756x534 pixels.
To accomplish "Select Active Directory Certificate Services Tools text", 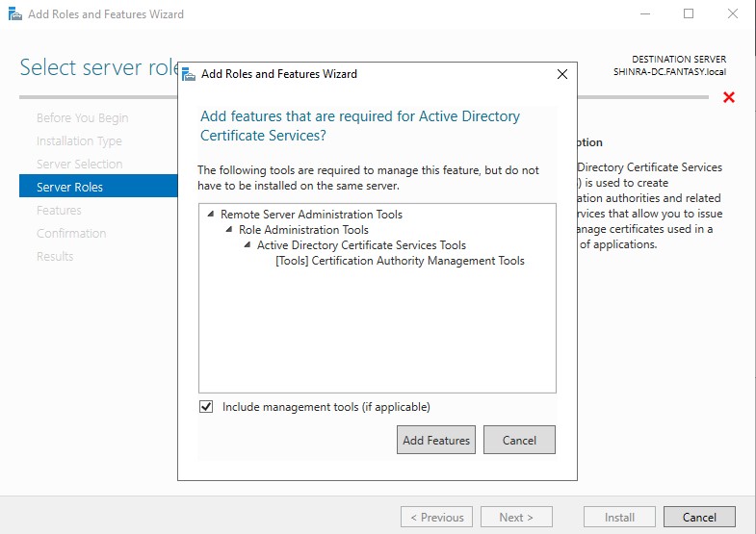I will (361, 245).
